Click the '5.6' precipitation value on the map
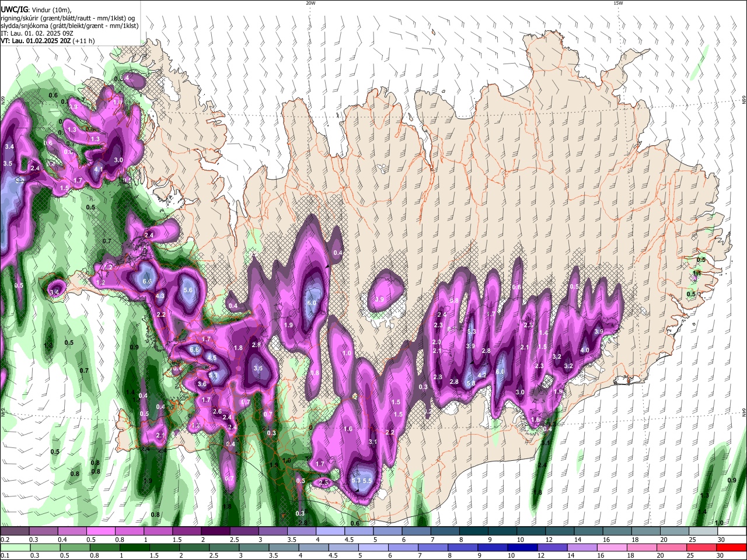 coord(188,290)
